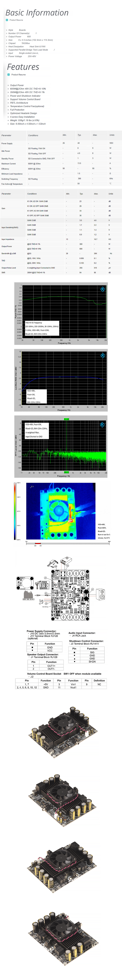Image resolution: width=122 pixels, height=980 pixels.
Task: Click the Shutdown Control Connector heading
Action: coord(86,641)
